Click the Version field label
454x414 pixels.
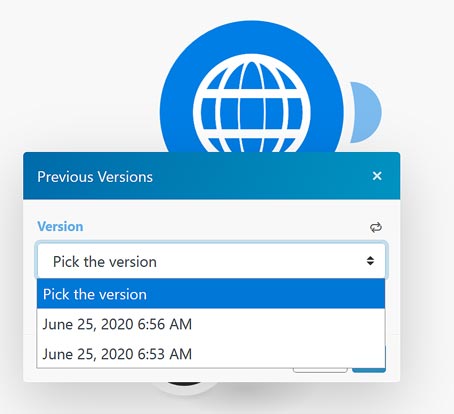tap(60, 227)
